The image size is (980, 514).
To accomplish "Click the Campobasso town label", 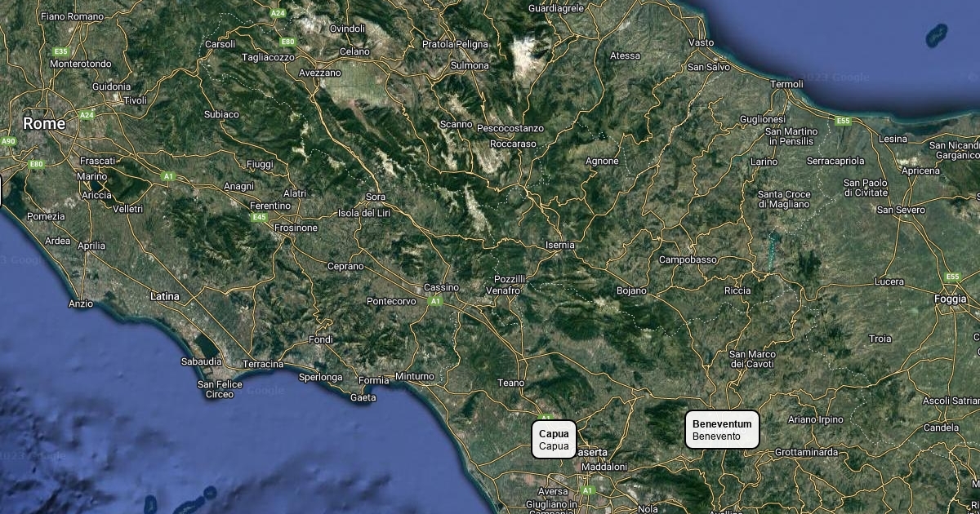I will pos(688,259).
